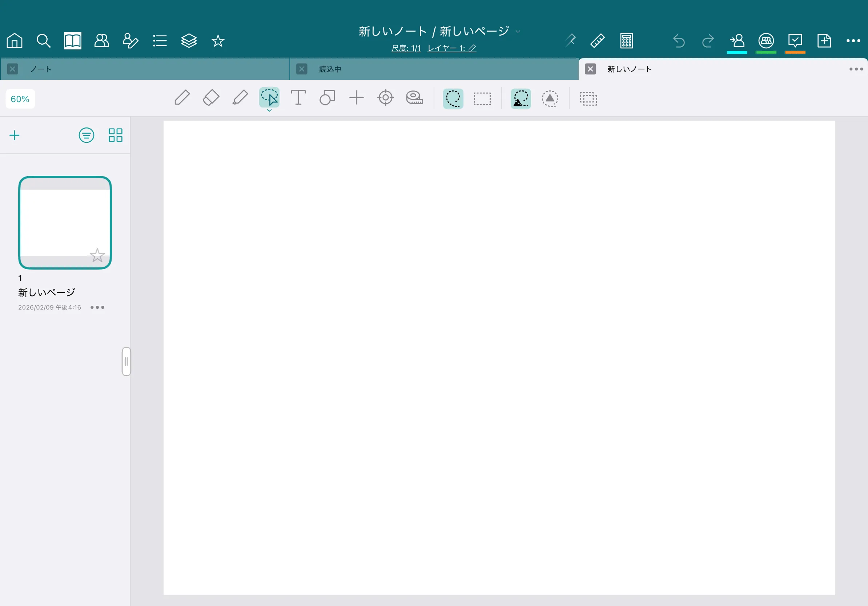
Task: Toggle freeform lasso selection mode
Action: click(453, 98)
